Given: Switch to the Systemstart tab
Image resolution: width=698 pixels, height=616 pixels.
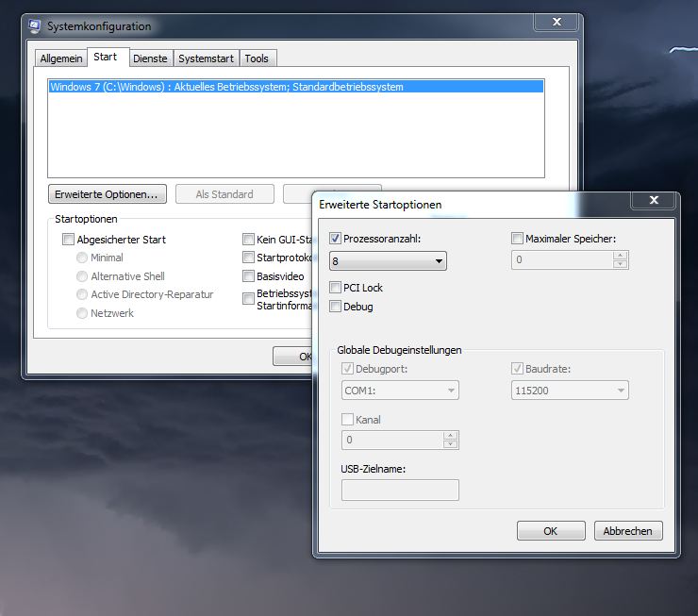Looking at the screenshot, I should (206, 58).
